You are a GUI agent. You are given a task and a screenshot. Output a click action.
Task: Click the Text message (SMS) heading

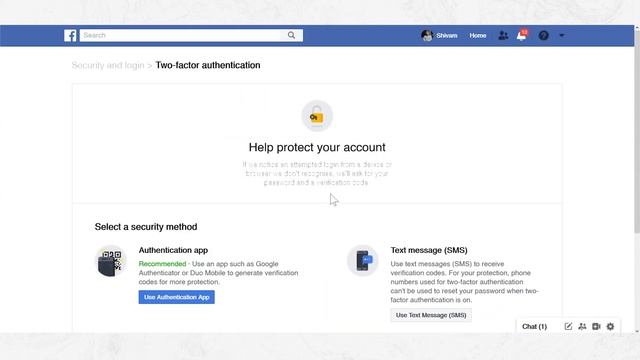(x=429, y=250)
